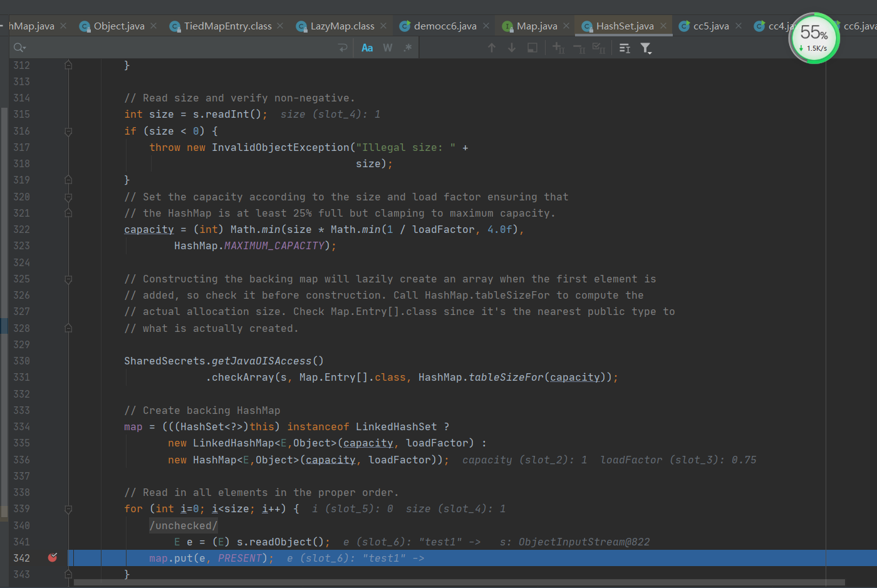
Task: Click fold end marker at line 312
Action: pos(68,65)
